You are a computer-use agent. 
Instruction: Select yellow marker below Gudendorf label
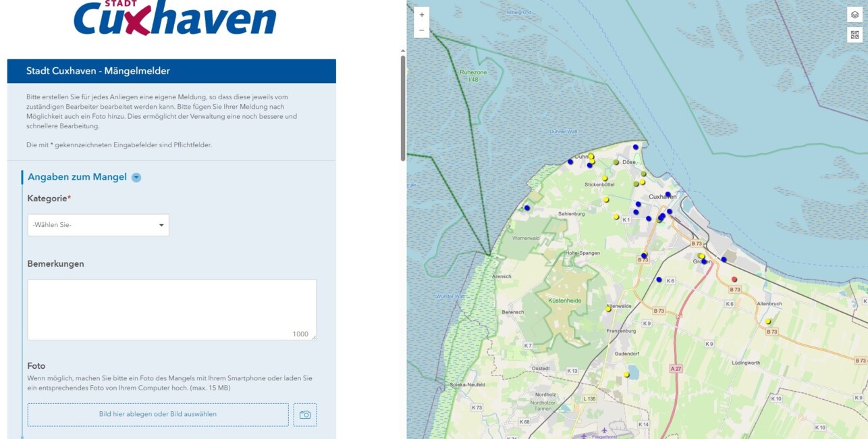coord(626,374)
